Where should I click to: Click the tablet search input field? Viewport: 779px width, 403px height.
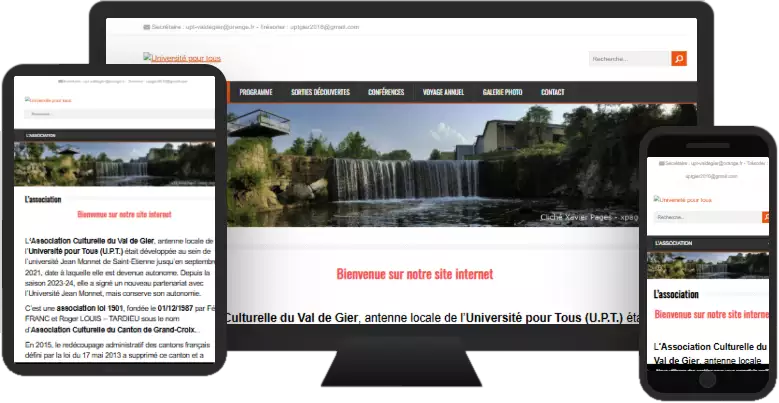click(x=119, y=114)
